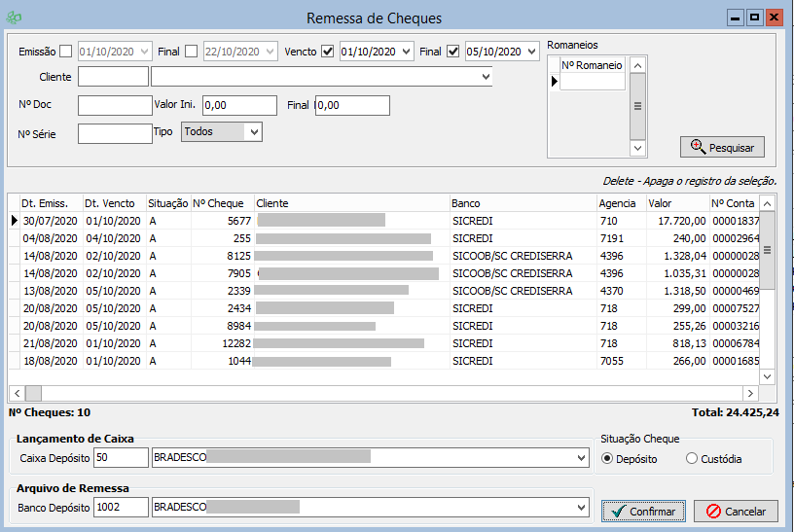Click the green checkmark Confirmar button
The height and width of the screenshot is (532, 794).
tap(643, 511)
